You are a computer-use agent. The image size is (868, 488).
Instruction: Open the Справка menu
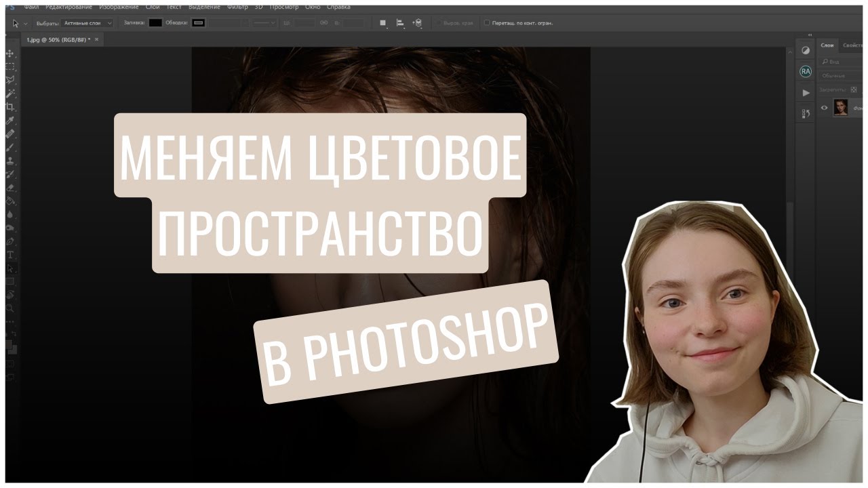click(x=338, y=7)
